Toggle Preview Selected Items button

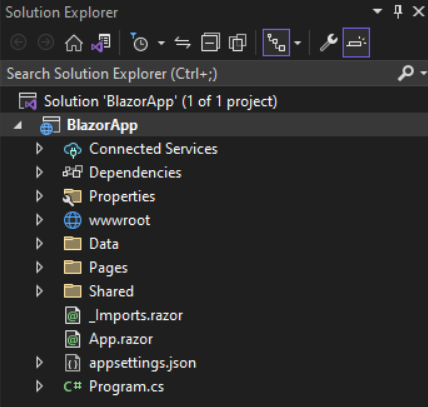(x=356, y=43)
